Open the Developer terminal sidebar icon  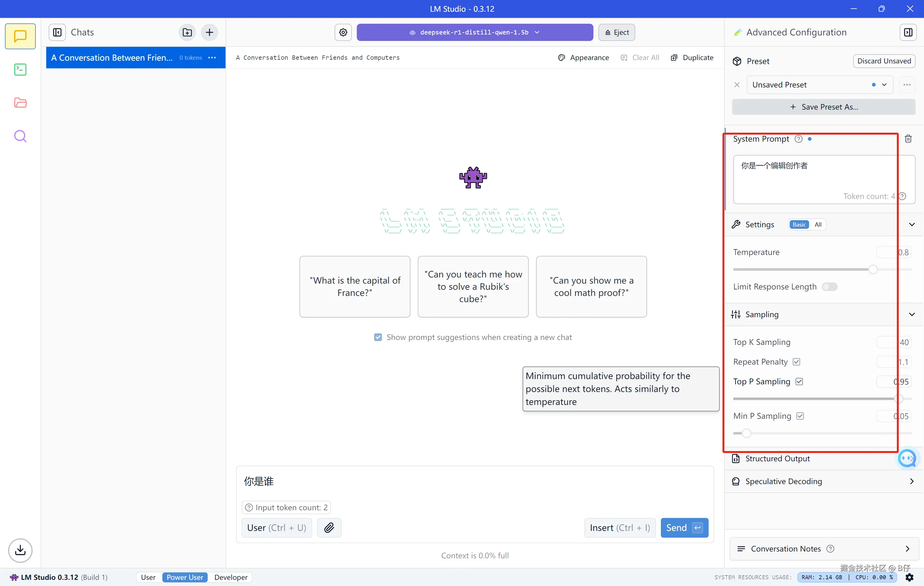[20, 69]
